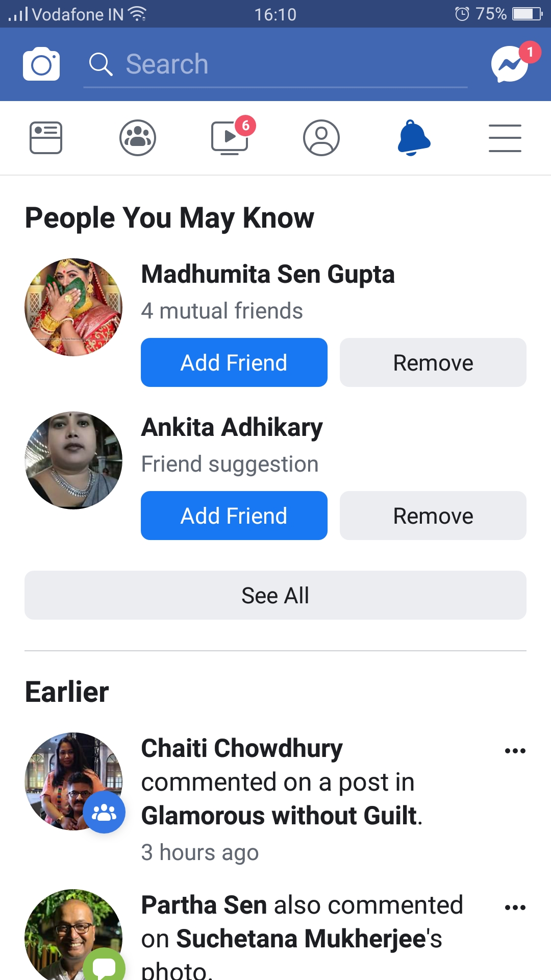This screenshot has width=551, height=980.
Task: Open the Notifications bell tab
Action: click(414, 138)
